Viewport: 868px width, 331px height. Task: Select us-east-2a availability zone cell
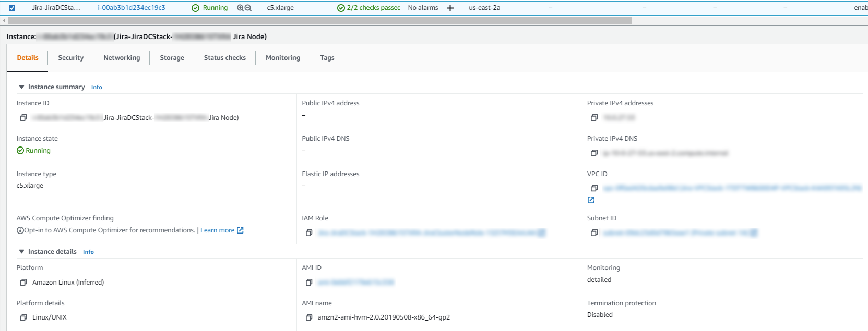pyautogui.click(x=484, y=8)
